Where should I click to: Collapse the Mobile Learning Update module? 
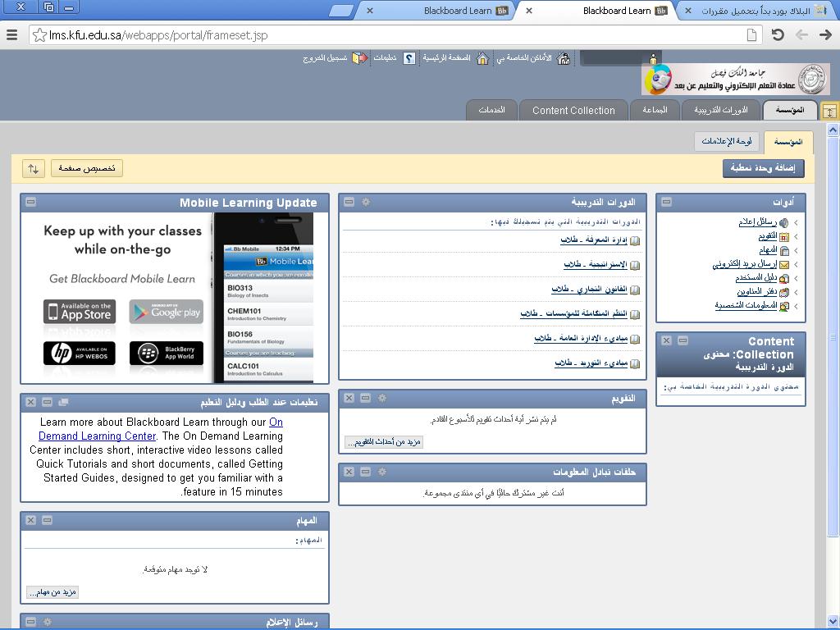coord(30,202)
